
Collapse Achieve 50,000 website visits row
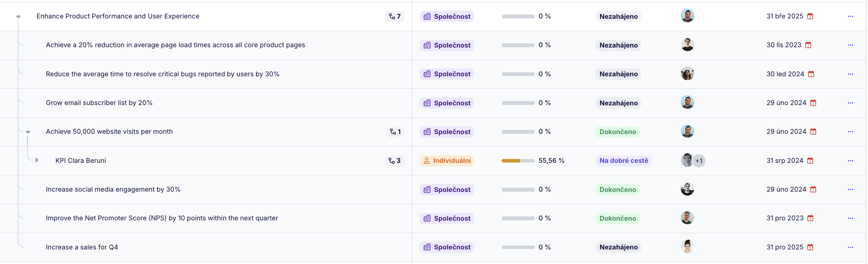(28, 132)
